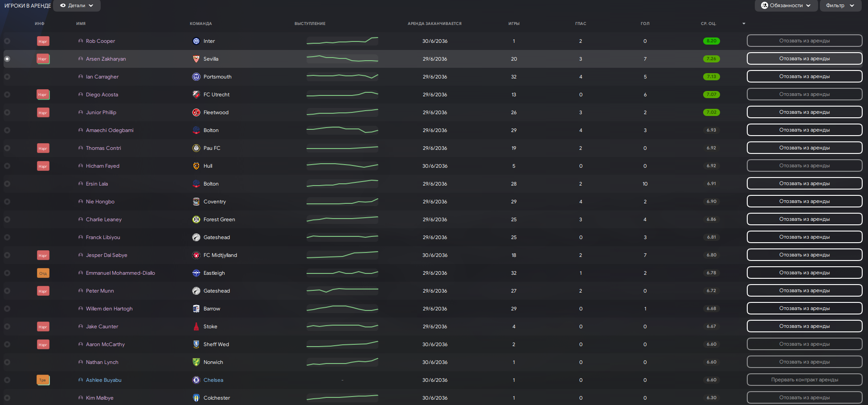
Task: Click the Sevilla club crest icon
Action: point(196,59)
